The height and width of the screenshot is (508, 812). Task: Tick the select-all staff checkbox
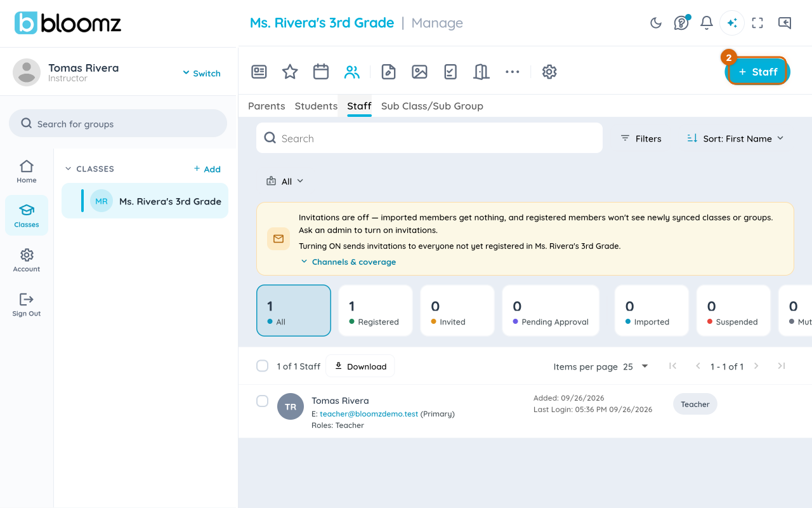[262, 366]
